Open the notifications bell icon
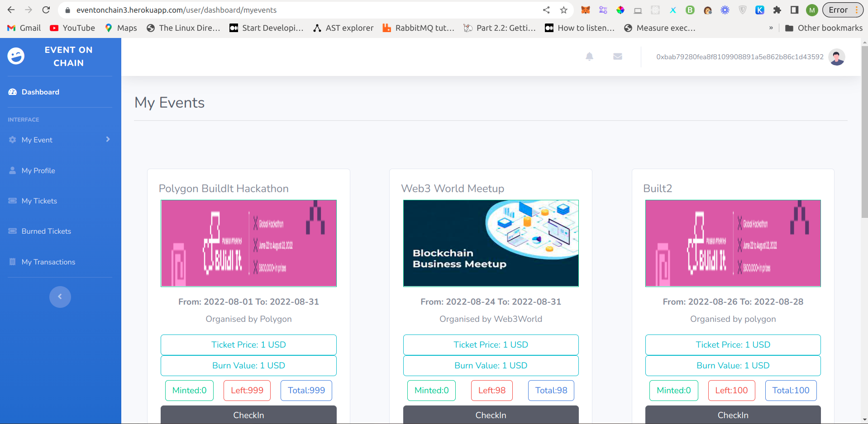 [589, 57]
